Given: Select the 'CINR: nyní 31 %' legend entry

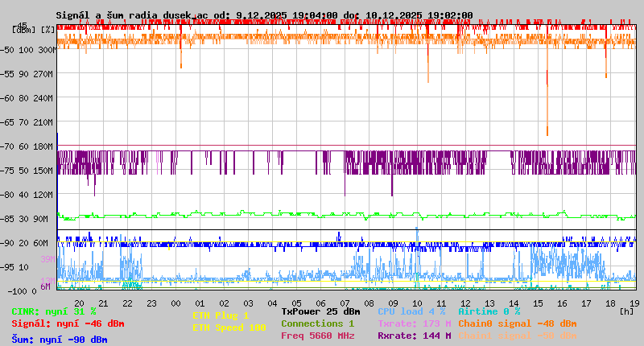Looking at the screenshot, I should point(54,311).
